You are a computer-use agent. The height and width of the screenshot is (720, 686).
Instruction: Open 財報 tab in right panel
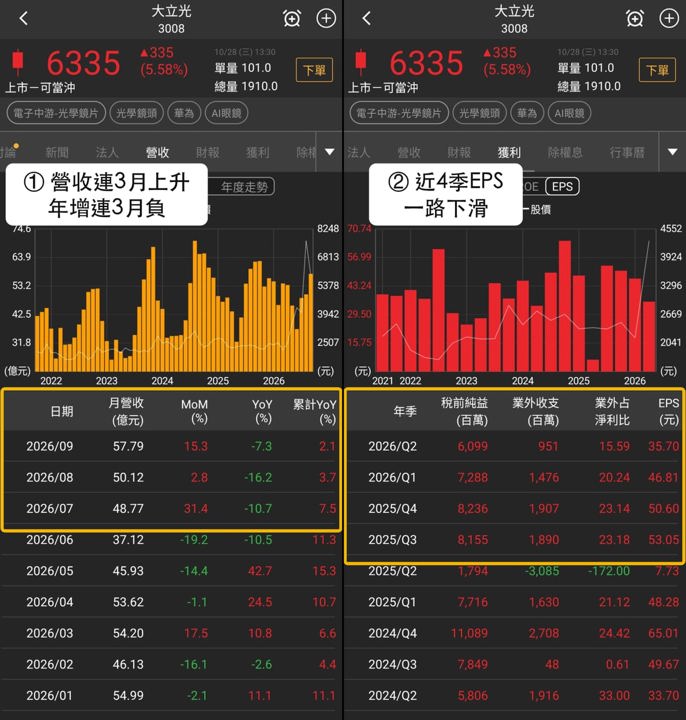pyautogui.click(x=459, y=152)
